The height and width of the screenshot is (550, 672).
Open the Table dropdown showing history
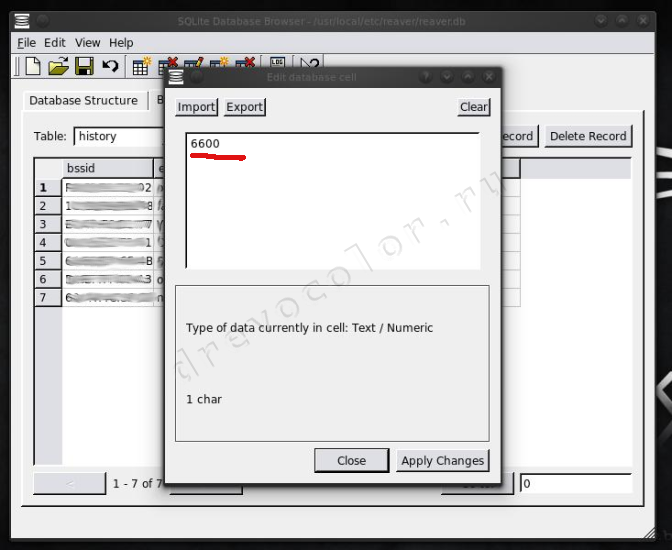tap(119, 136)
